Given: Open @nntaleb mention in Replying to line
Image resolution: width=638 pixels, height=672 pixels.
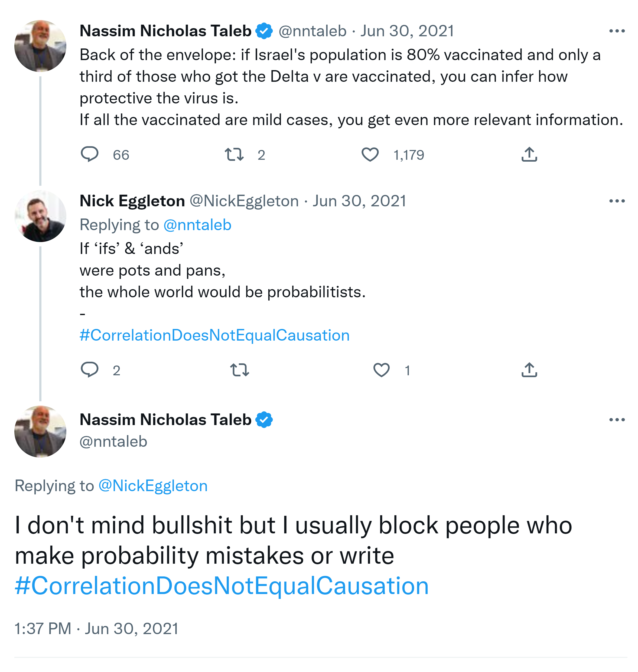Looking at the screenshot, I should [197, 225].
